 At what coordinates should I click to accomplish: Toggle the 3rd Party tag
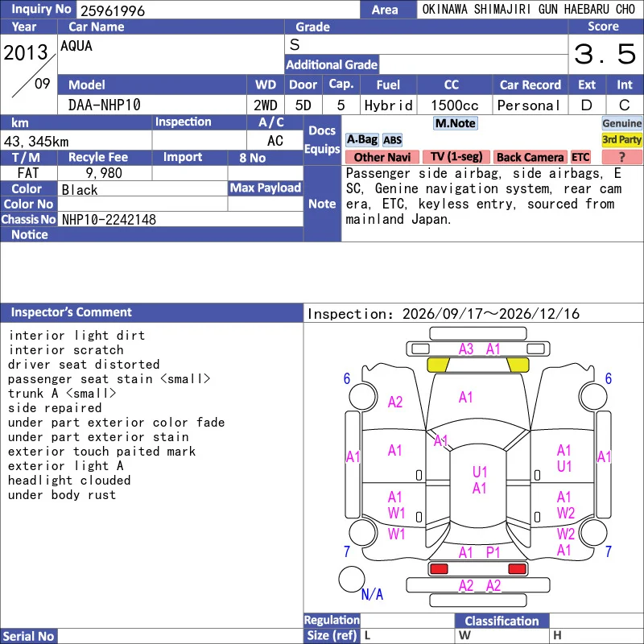[621, 139]
